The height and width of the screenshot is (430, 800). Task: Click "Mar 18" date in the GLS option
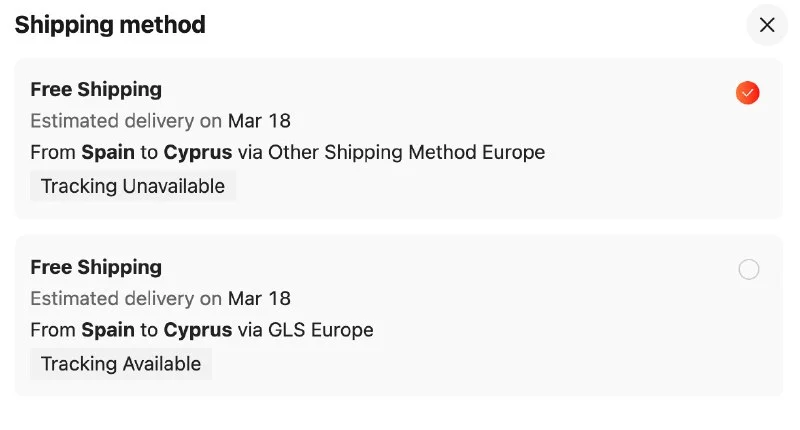point(259,298)
